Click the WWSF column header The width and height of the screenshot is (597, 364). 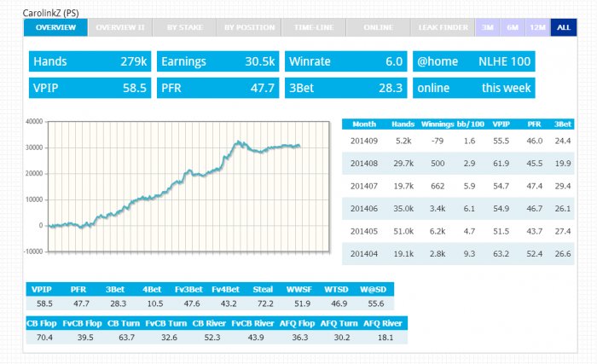pos(299,289)
